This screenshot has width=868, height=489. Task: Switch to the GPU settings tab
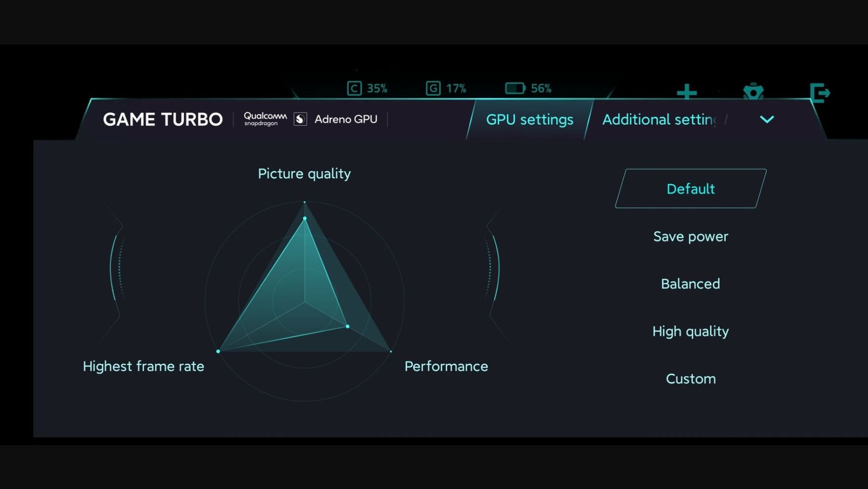529,120
